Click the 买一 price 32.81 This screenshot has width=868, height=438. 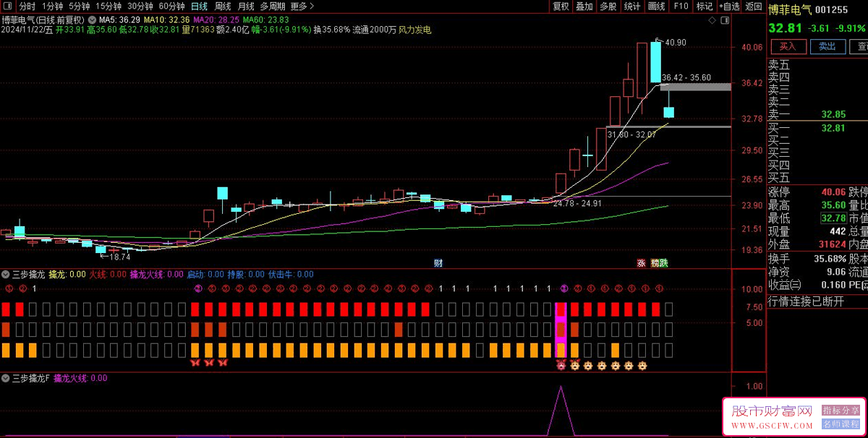point(833,129)
